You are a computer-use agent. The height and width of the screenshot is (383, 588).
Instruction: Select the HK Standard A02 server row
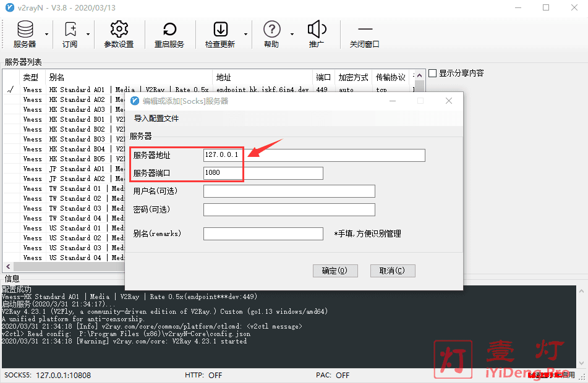pyautogui.click(x=64, y=99)
